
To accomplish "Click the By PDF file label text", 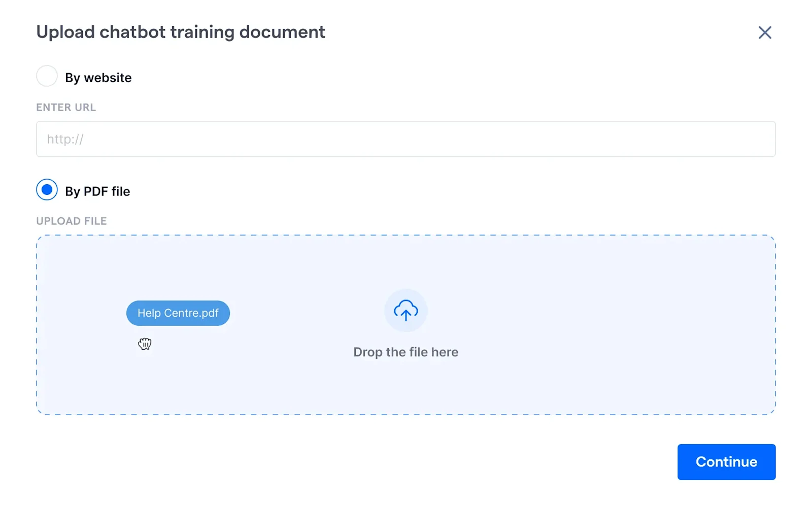I will (x=97, y=191).
